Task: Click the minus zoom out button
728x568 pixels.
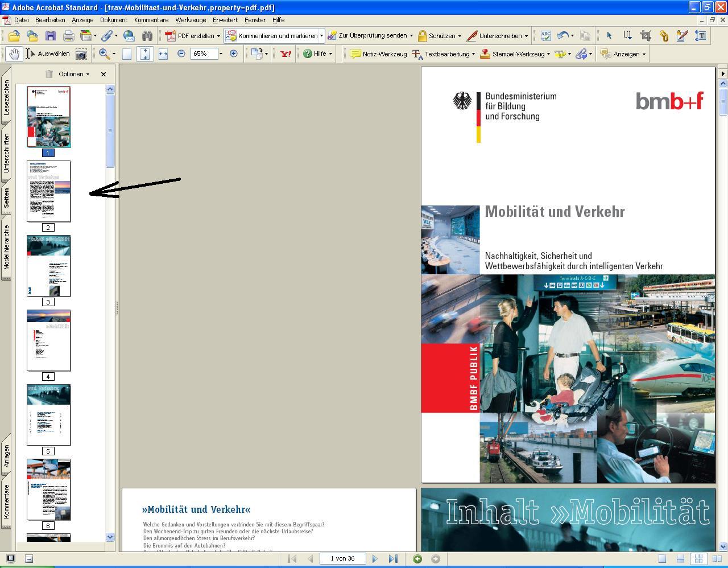Action: coord(181,54)
